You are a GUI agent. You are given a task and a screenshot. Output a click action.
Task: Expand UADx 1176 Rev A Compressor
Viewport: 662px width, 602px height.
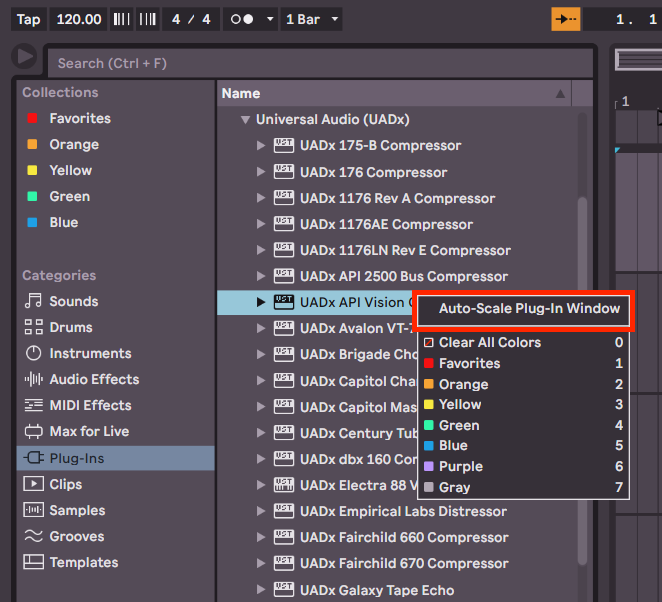[x=261, y=198]
